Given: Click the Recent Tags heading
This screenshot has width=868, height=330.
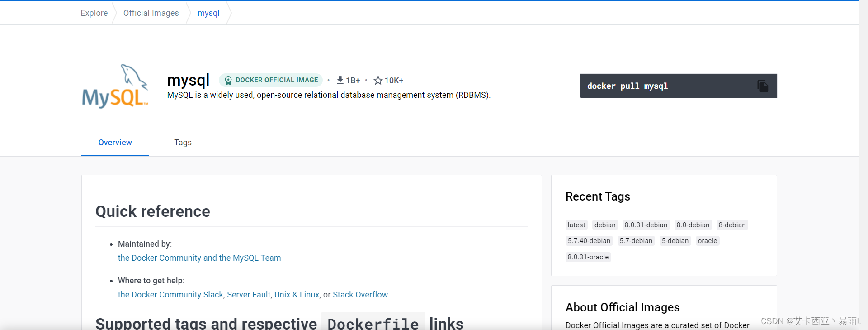Looking at the screenshot, I should click(598, 196).
